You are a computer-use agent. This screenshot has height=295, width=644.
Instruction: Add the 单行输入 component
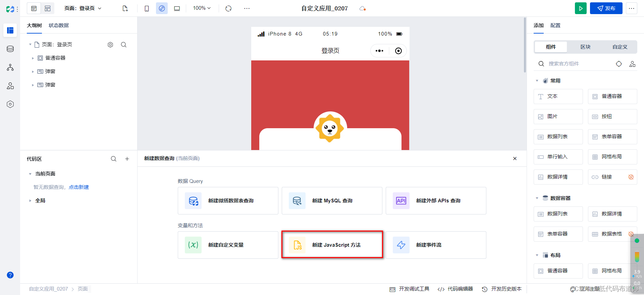tap(558, 157)
